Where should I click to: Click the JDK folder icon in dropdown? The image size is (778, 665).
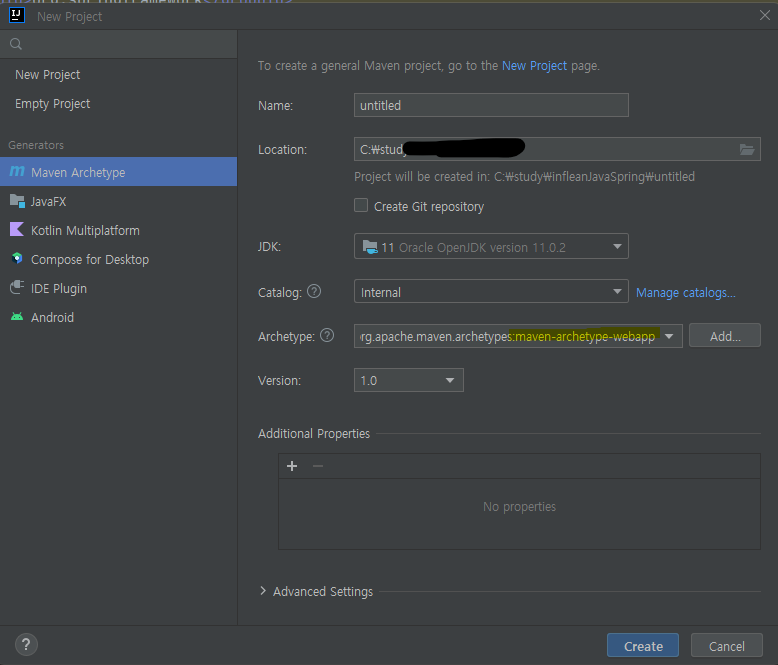pos(370,247)
